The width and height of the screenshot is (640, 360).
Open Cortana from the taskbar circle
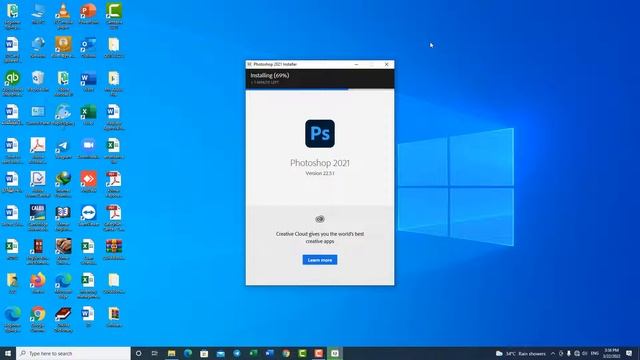(x=139, y=353)
